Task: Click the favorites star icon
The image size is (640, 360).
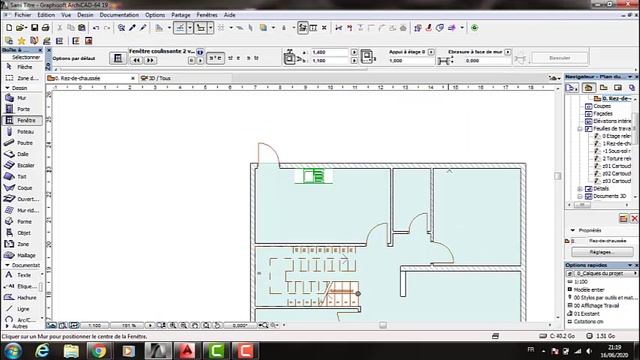Action: tap(22, 41)
